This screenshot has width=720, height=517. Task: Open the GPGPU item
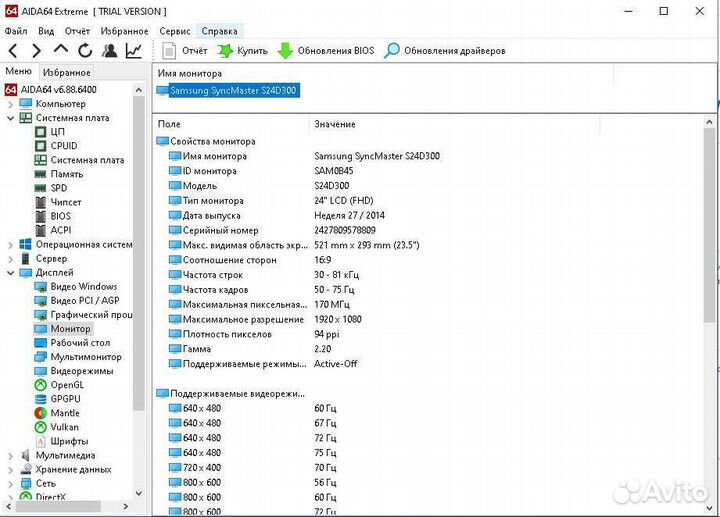tap(65, 399)
